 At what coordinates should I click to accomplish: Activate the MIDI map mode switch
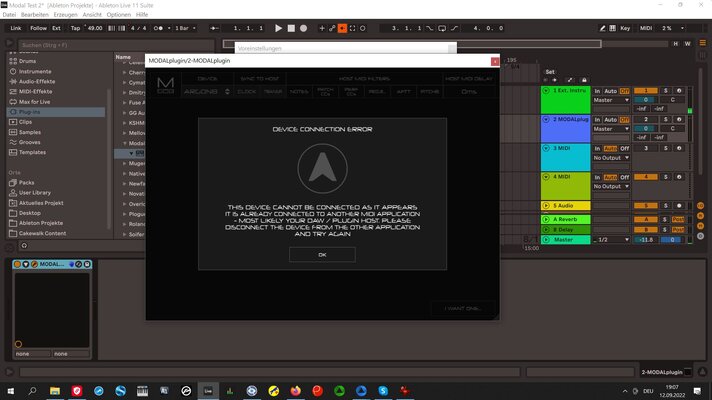click(646, 28)
